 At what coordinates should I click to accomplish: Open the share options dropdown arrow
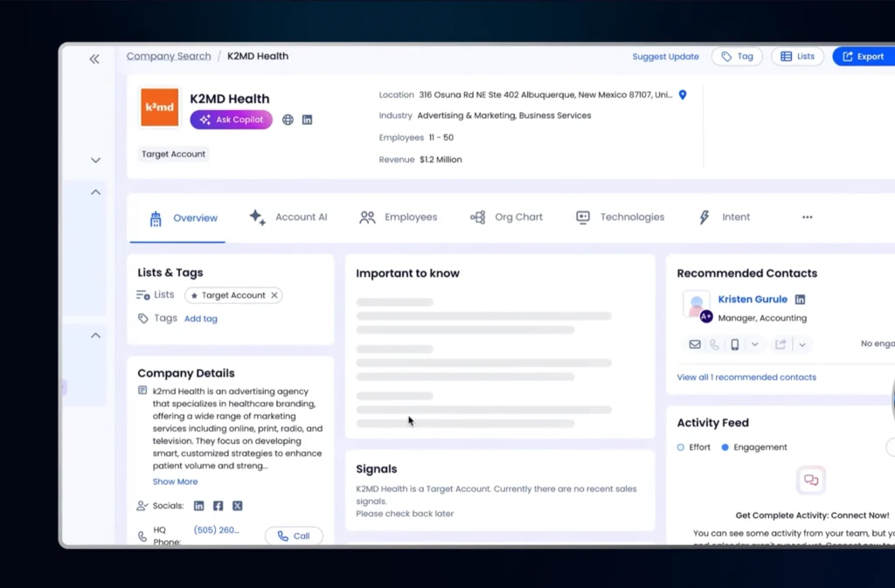[802, 344]
